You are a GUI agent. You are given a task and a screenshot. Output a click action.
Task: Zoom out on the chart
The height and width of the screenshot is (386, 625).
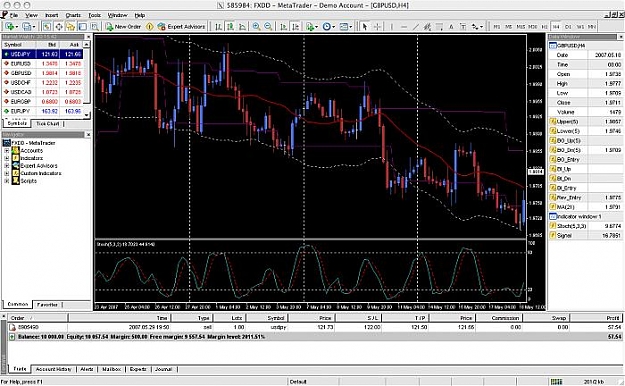click(x=268, y=27)
